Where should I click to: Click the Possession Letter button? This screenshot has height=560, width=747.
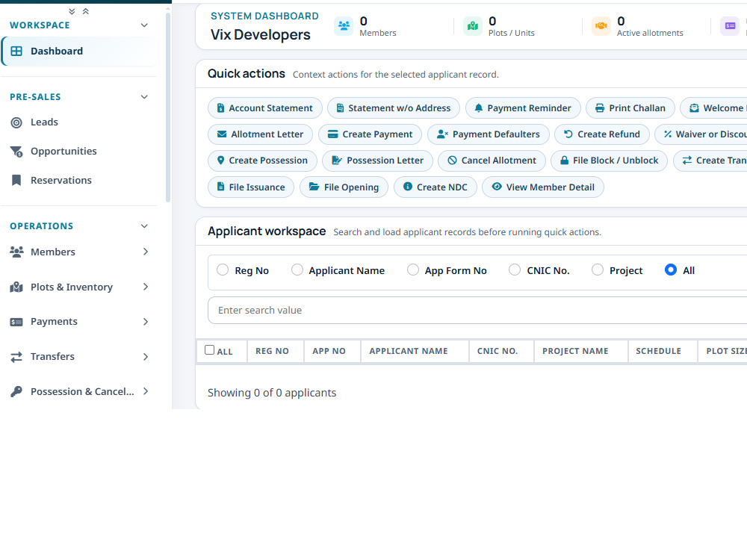click(x=377, y=161)
